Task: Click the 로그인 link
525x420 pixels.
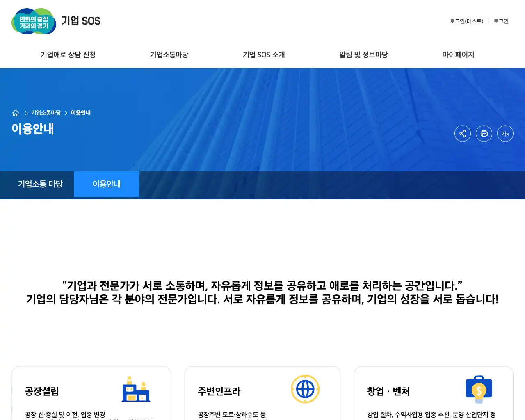Action: pos(501,21)
